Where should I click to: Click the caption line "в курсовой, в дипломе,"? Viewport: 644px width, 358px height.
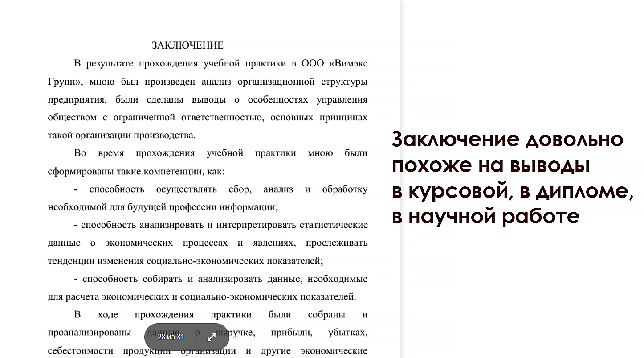(513, 192)
